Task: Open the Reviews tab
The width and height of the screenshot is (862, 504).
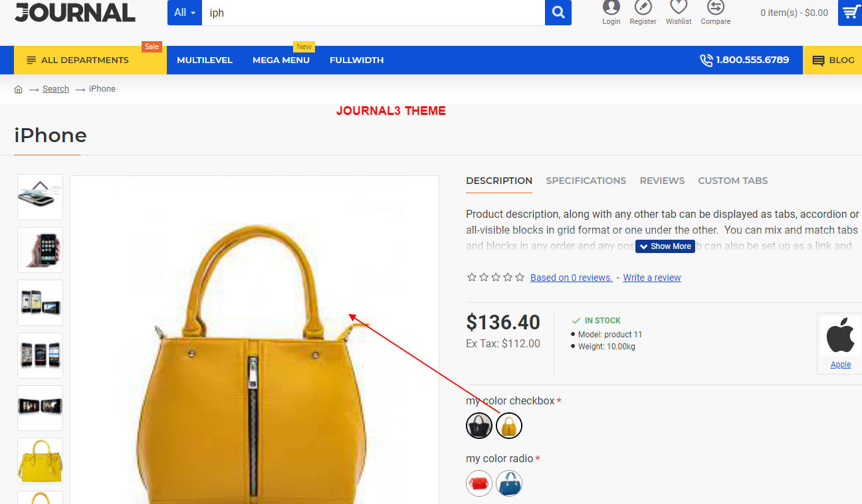Action: [x=662, y=181]
